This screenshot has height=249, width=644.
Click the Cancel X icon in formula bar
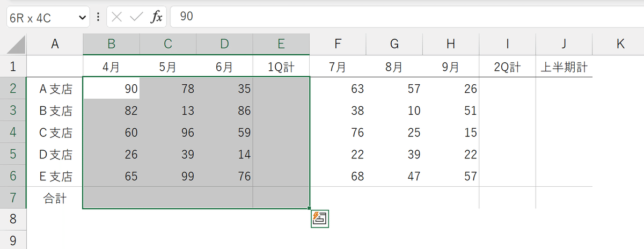[x=118, y=17]
